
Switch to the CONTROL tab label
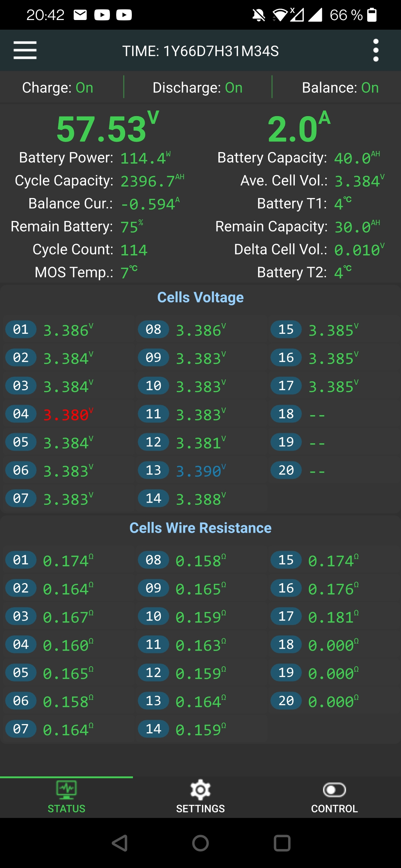pyautogui.click(x=334, y=809)
